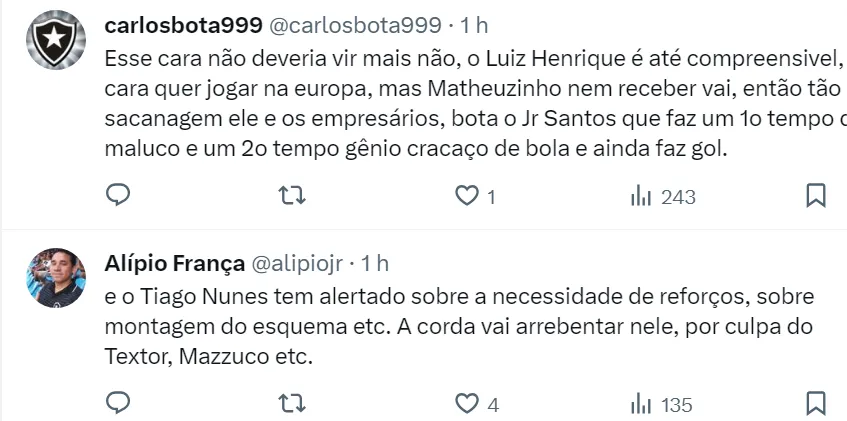The height and width of the screenshot is (421, 847).
Task: Repost carlosbota999's tweet
Action: (x=292, y=196)
